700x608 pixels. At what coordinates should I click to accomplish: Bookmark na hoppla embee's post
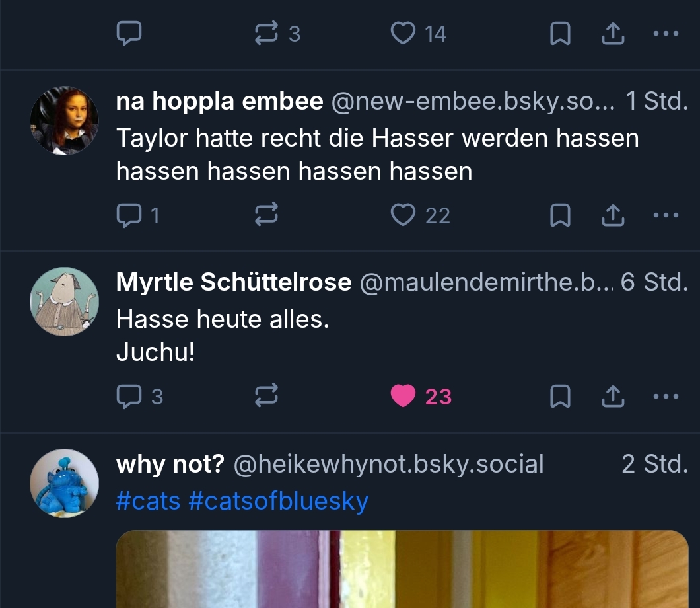560,215
